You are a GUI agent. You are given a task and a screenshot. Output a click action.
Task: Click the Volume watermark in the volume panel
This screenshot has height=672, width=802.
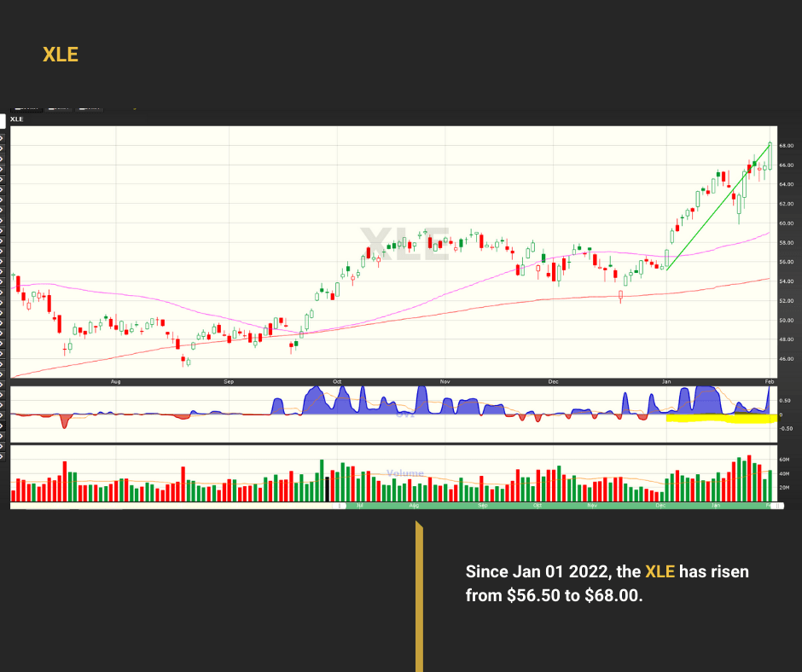click(x=404, y=473)
